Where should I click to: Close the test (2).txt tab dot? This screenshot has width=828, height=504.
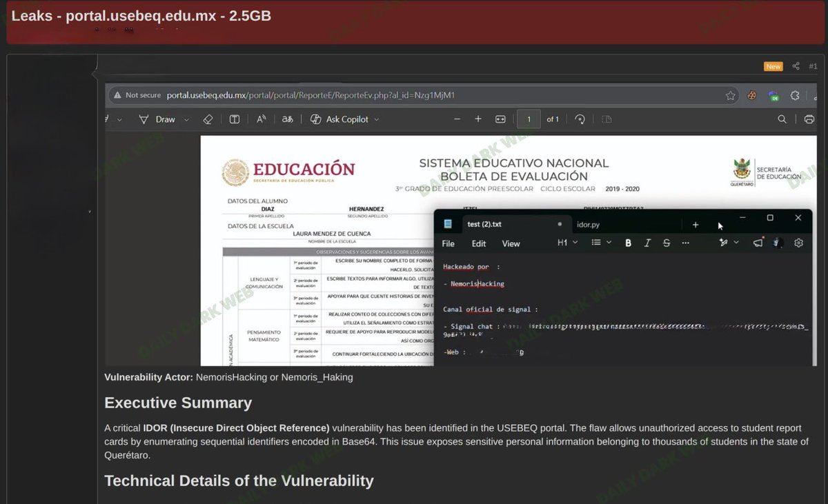pyautogui.click(x=560, y=224)
